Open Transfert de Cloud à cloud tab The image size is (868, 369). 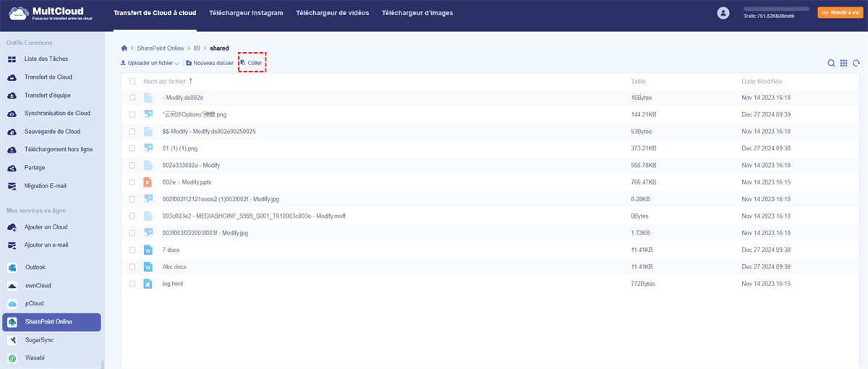156,13
